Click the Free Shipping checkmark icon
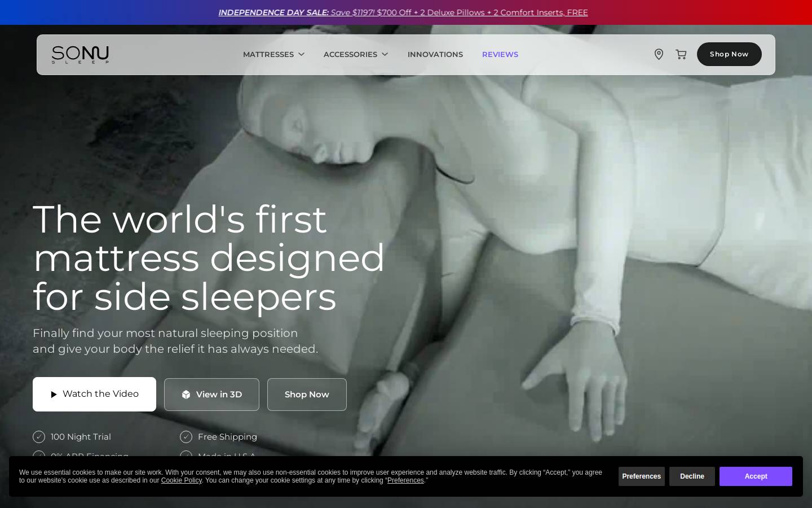 pyautogui.click(x=186, y=437)
